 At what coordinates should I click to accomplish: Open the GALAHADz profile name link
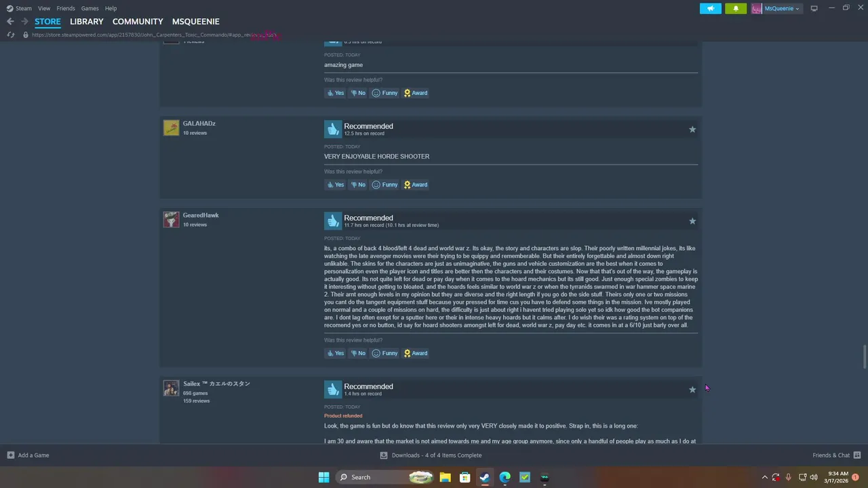199,123
